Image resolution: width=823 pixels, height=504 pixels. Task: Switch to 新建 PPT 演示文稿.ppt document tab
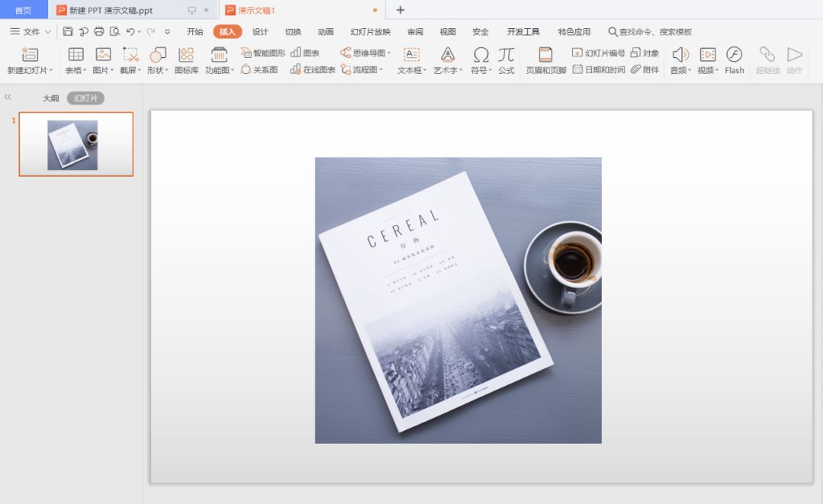point(134,10)
